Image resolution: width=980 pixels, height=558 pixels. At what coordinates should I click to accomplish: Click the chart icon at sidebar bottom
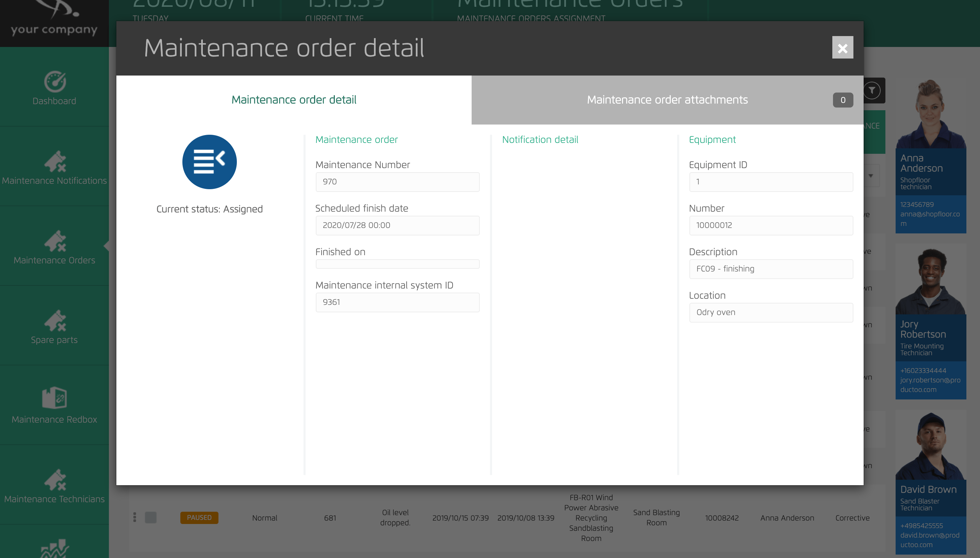54,549
